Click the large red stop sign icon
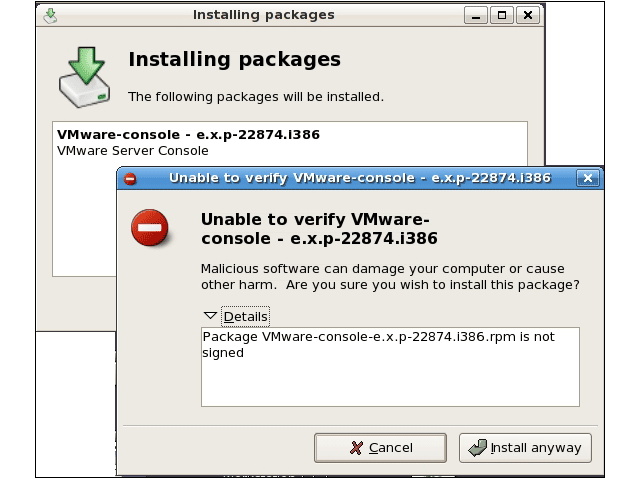 coord(150,228)
